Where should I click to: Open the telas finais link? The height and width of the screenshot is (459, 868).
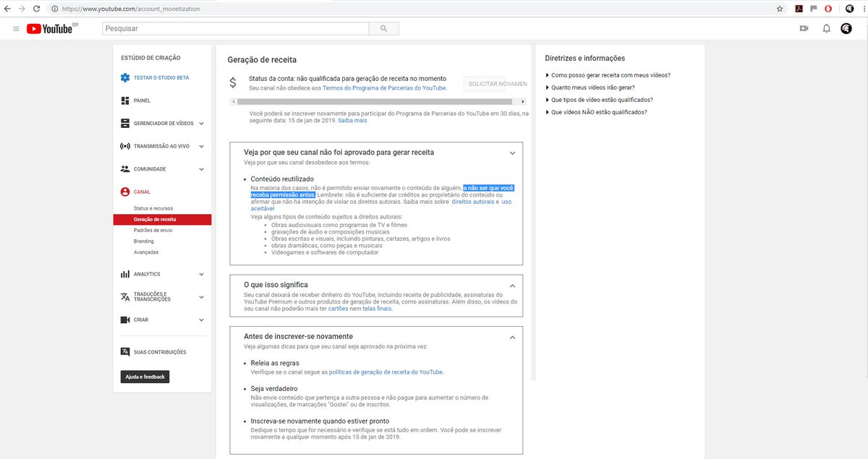point(378,308)
